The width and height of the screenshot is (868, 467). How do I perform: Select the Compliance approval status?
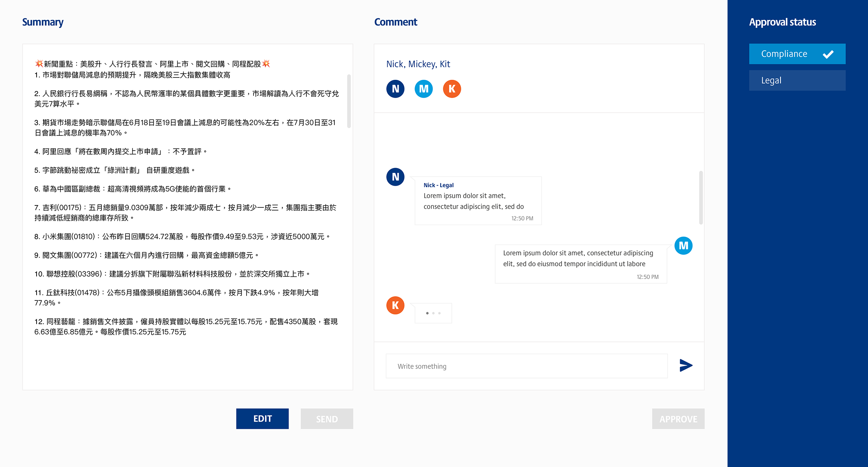[797, 54]
